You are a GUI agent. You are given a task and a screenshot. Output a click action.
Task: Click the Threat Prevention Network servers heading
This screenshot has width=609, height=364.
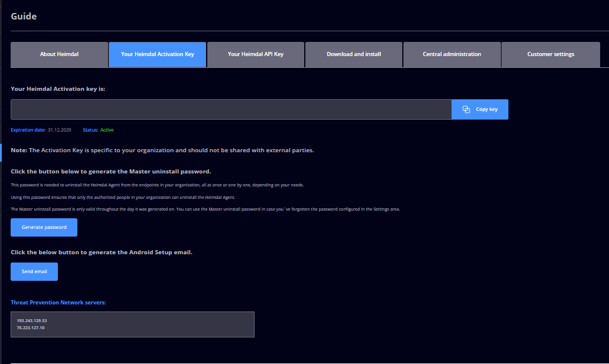[x=58, y=302]
